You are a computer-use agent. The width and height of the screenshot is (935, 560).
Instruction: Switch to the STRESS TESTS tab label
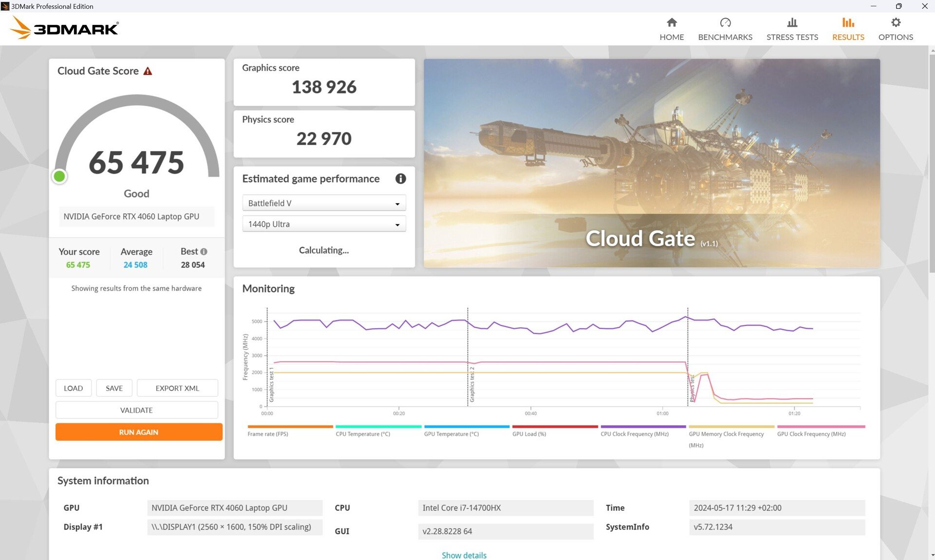pos(792,37)
